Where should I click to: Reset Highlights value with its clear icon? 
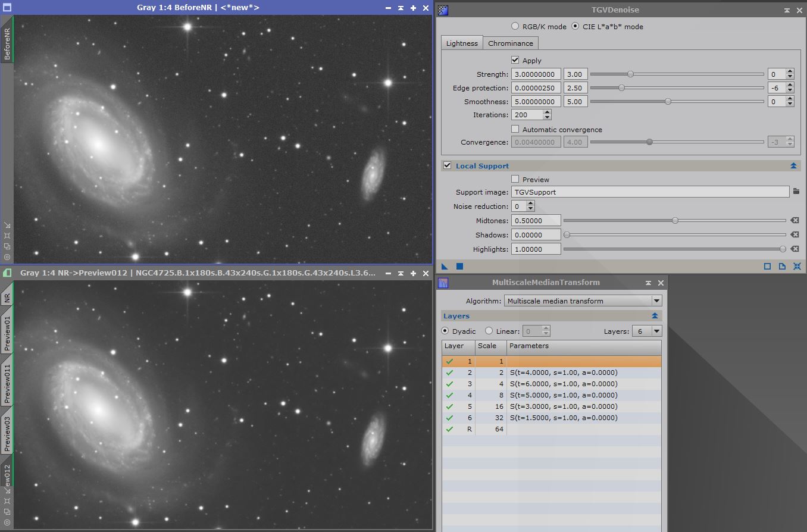coord(794,249)
